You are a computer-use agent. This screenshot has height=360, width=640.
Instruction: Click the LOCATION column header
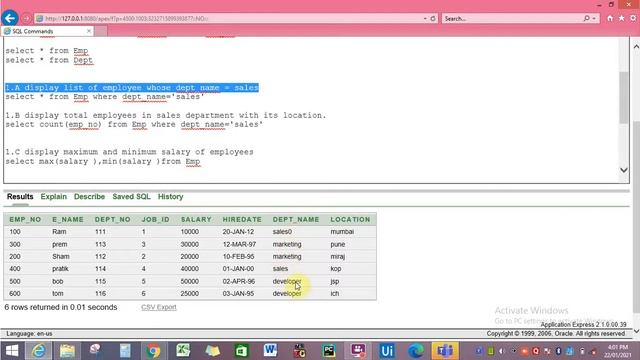click(350, 220)
